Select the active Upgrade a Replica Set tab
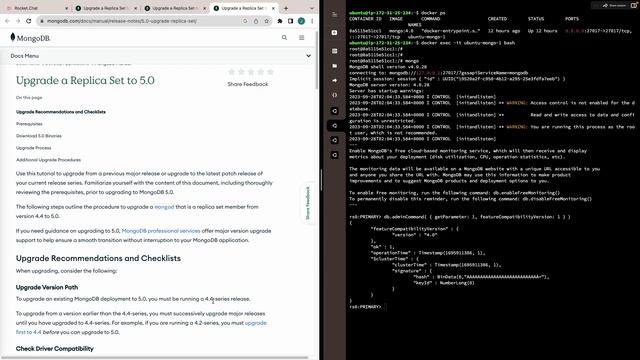640x360 pixels. coord(244,8)
